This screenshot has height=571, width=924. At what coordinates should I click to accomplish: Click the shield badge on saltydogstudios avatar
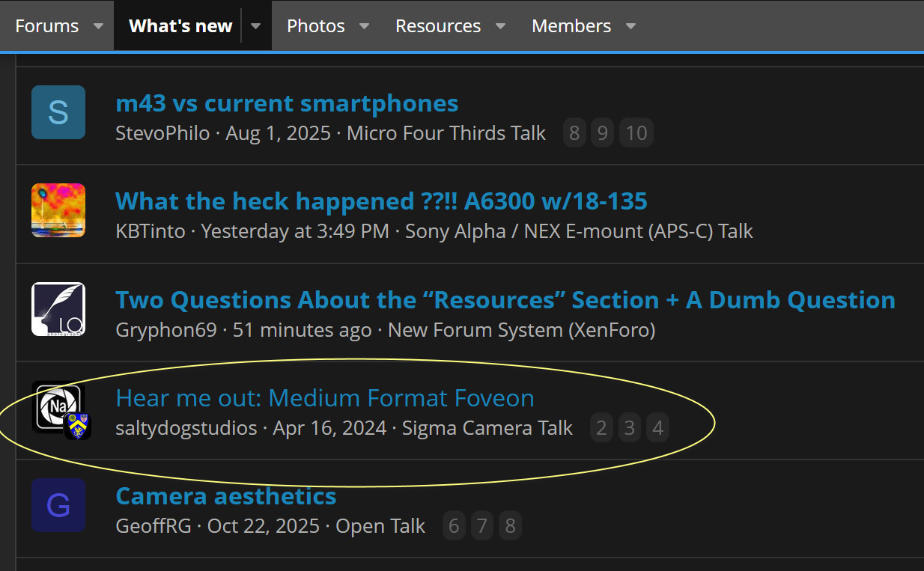77,427
